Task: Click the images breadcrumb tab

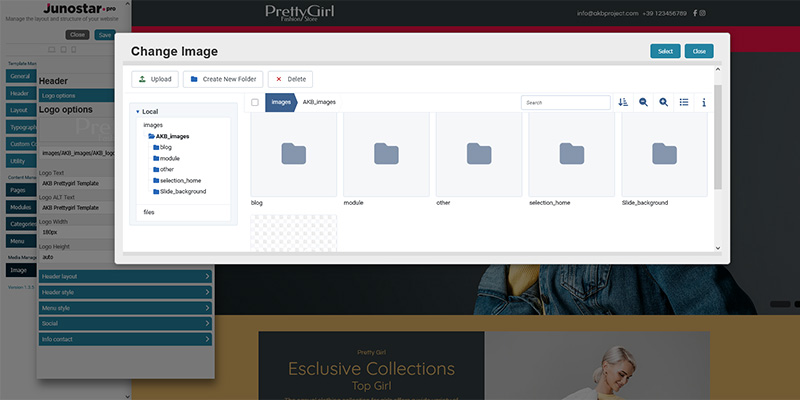Action: (279, 102)
